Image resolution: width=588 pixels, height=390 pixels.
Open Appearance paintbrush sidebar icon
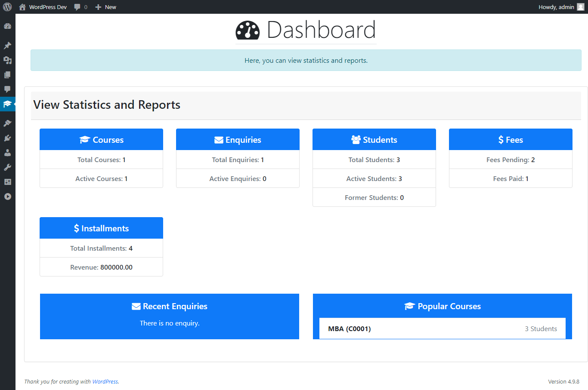coord(7,123)
